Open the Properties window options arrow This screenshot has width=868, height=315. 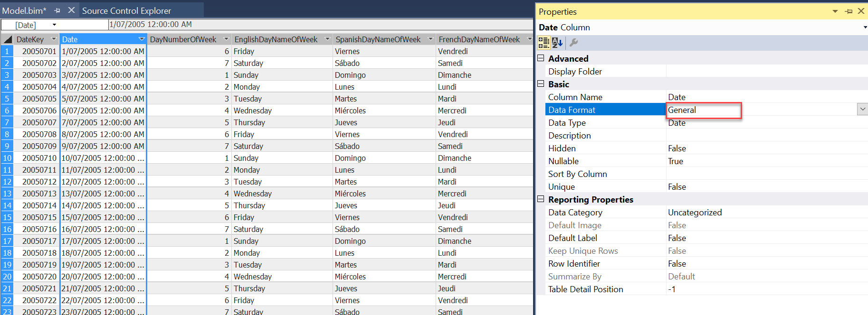(x=835, y=11)
